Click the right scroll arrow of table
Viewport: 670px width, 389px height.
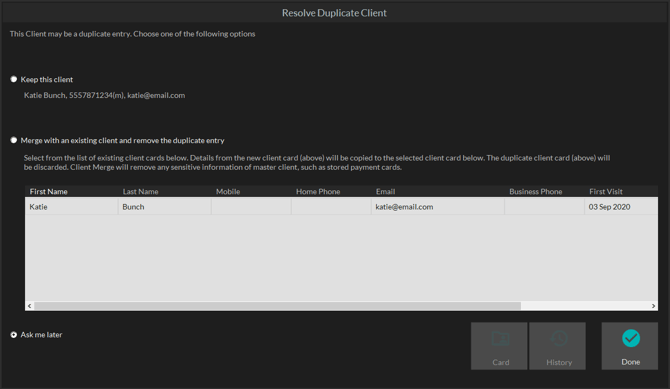click(653, 306)
